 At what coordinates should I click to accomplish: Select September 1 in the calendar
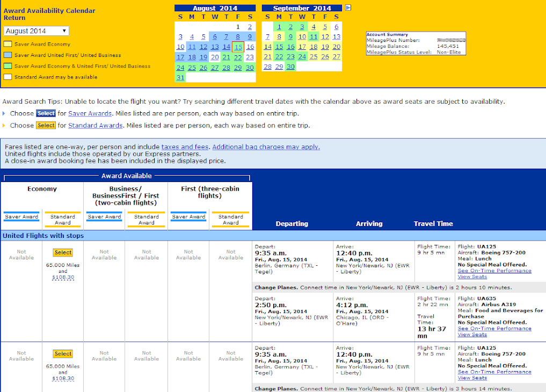(x=279, y=27)
